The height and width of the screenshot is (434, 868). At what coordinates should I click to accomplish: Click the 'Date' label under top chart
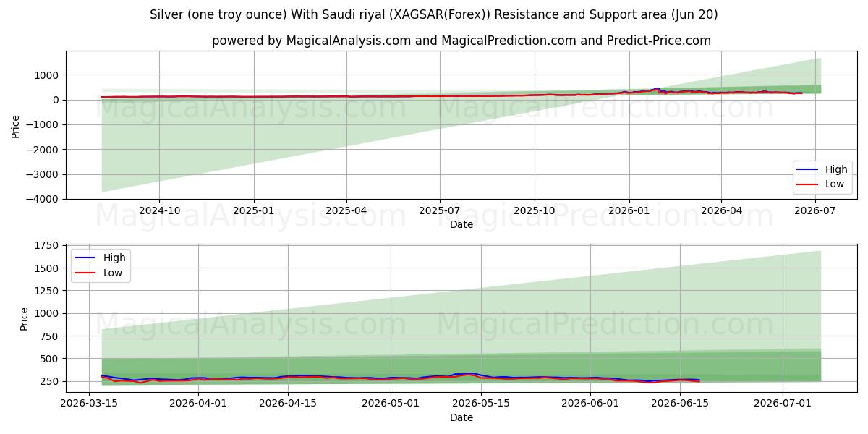(x=461, y=224)
